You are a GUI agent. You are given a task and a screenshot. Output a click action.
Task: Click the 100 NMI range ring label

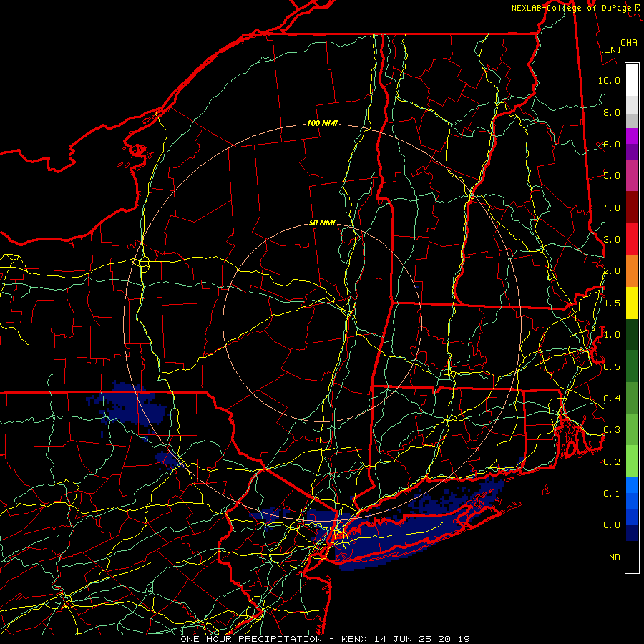(322, 123)
